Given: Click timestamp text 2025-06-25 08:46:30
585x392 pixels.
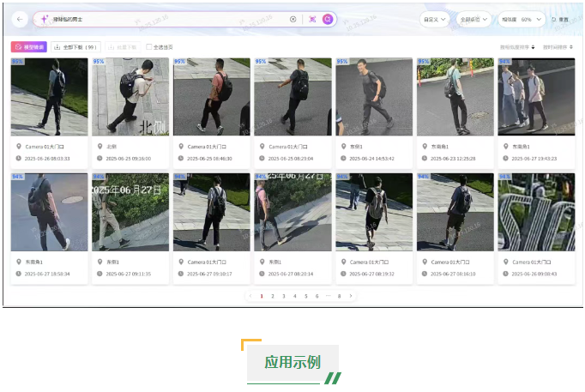Looking at the screenshot, I should [x=209, y=159].
